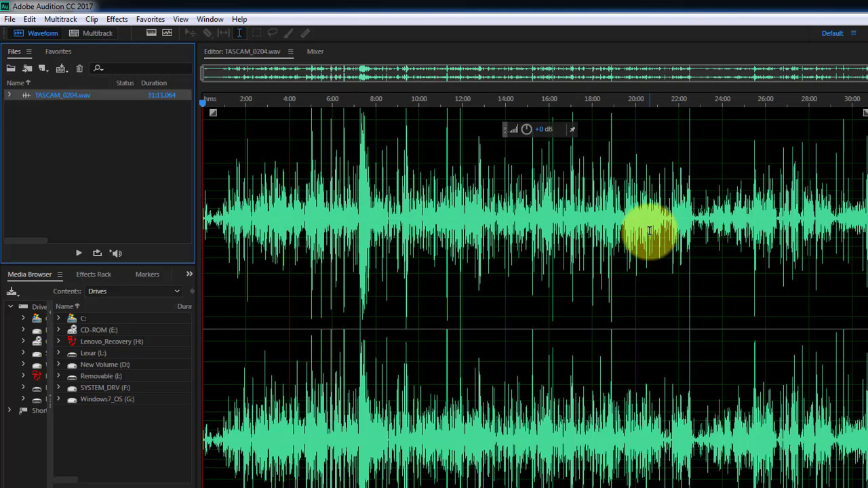Click the Open File folder icon

click(x=11, y=68)
